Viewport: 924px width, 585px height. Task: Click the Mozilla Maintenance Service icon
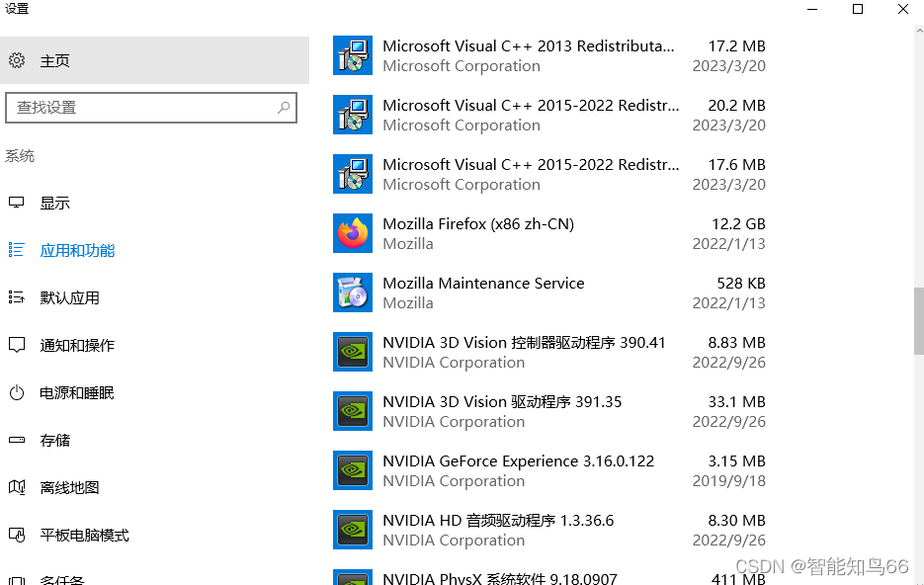353,292
